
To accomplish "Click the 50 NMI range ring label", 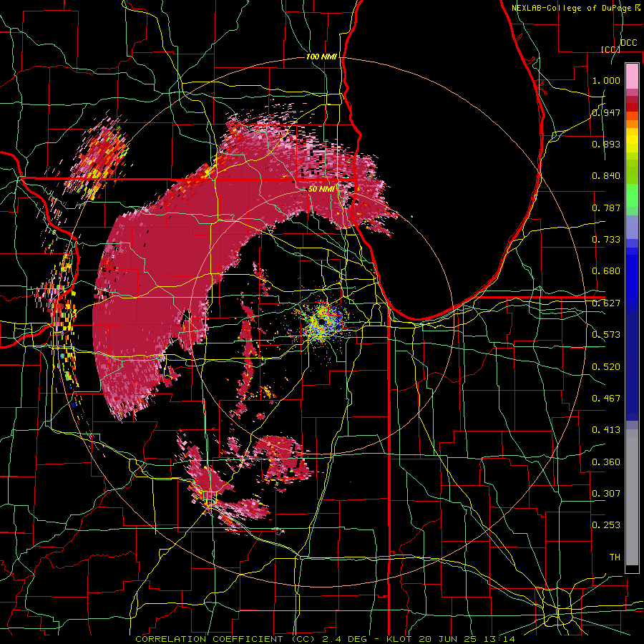I will 321,190.
